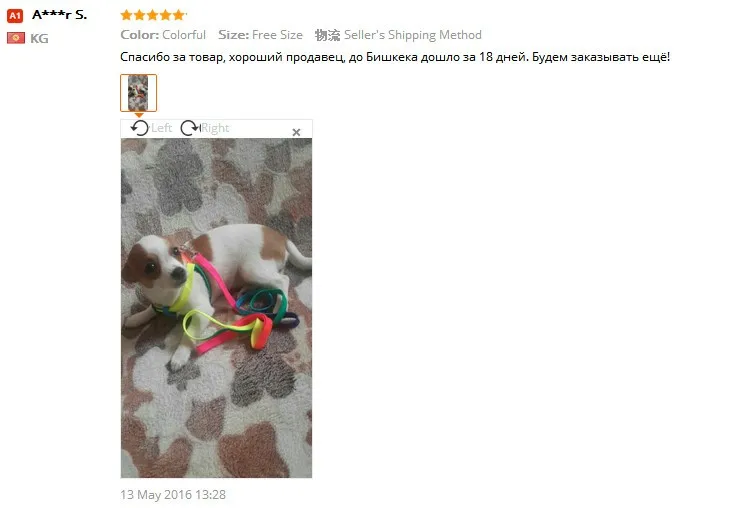The height and width of the screenshot is (508, 747).
Task: Click the Russian review comment text
Action: click(395, 57)
